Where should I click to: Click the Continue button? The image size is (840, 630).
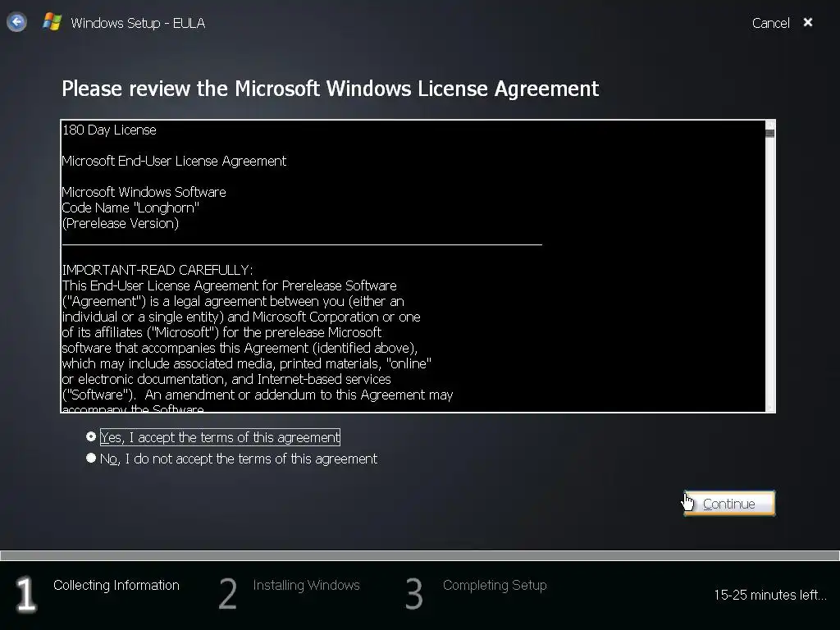coord(729,504)
